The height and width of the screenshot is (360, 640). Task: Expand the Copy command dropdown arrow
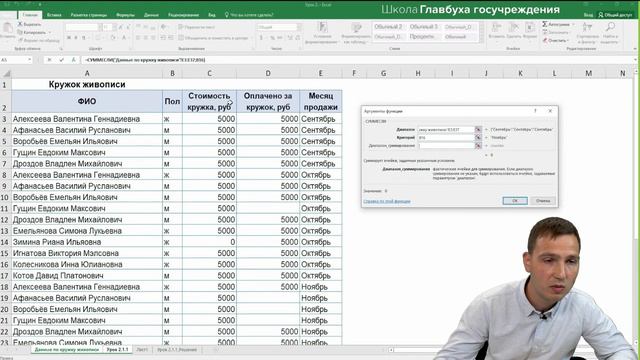point(50,32)
